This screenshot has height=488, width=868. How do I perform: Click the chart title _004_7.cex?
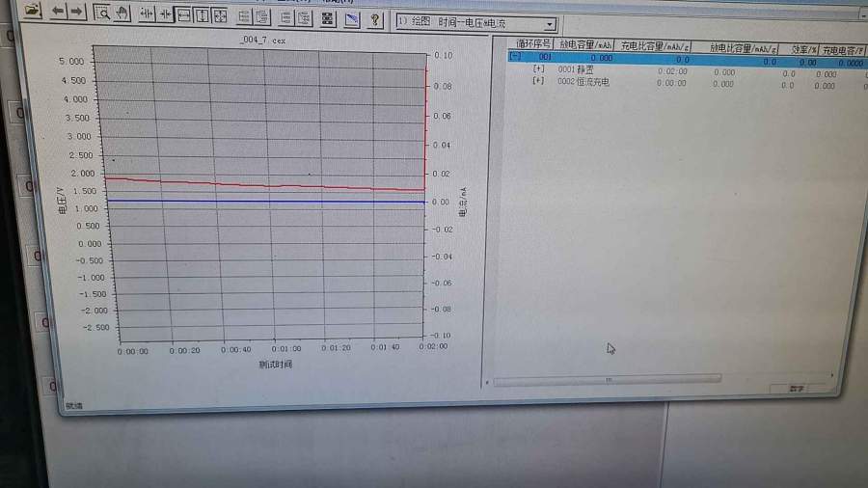coord(263,40)
